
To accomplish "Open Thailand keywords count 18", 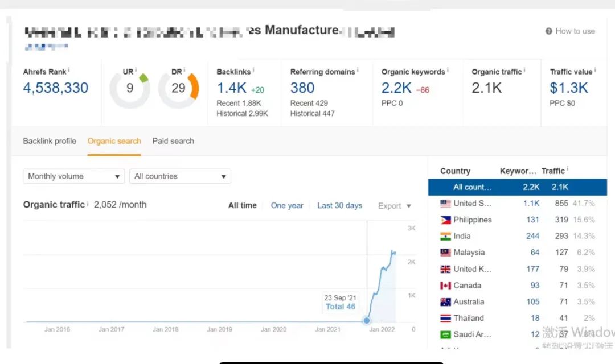I will click(x=535, y=318).
